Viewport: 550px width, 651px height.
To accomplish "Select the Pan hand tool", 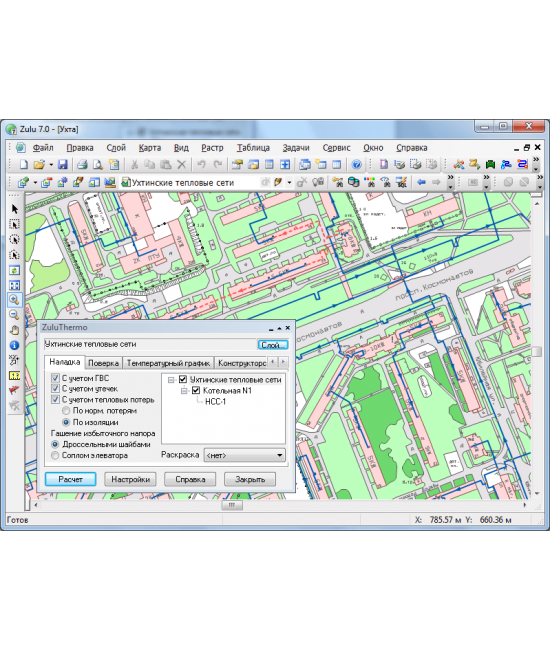I will coord(14,330).
